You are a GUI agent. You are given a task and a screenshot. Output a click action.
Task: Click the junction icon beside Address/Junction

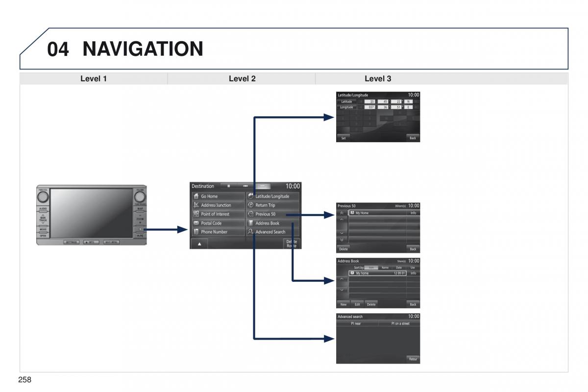click(196, 205)
